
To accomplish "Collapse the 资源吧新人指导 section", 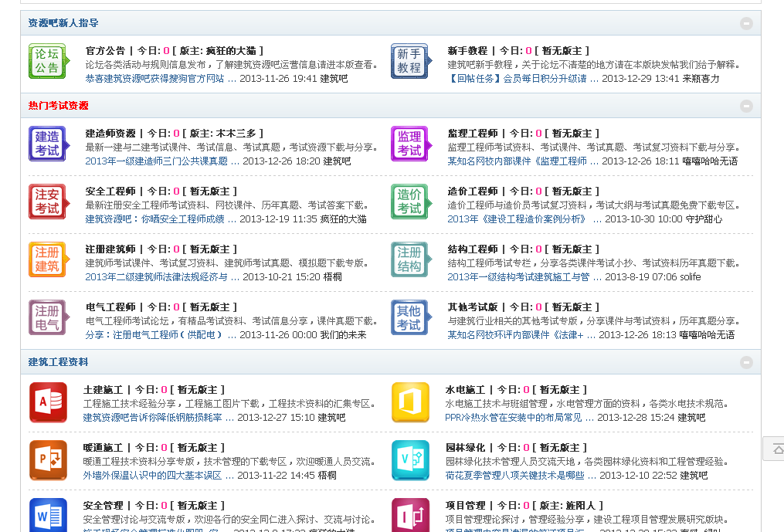I will click(746, 24).
